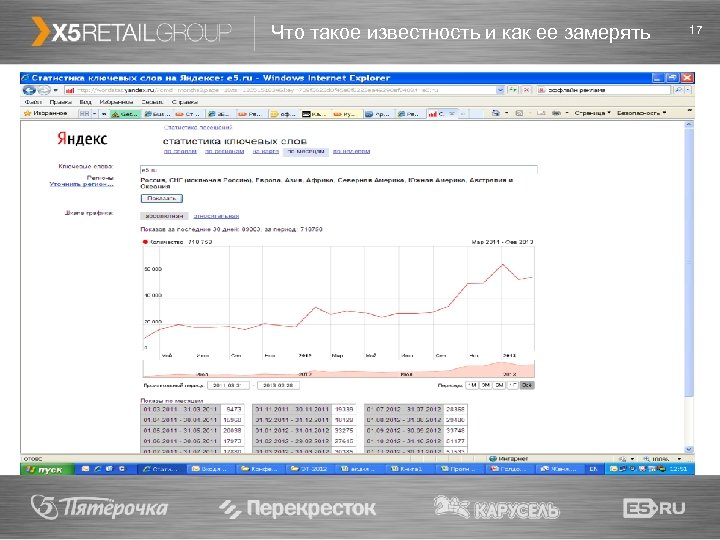Image resolution: width=720 pixels, height=540 pixels.
Task: Click the system tray clock
Action: point(678,469)
